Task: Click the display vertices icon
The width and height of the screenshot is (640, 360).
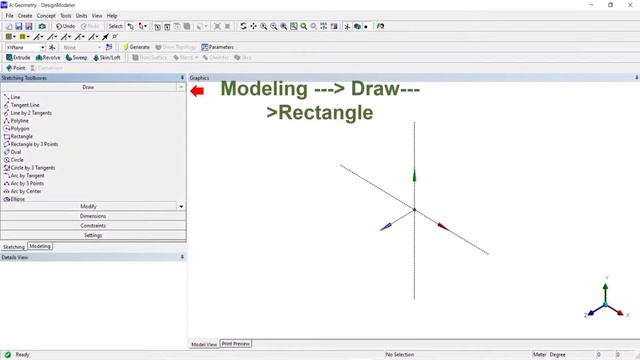Action: pos(115,37)
